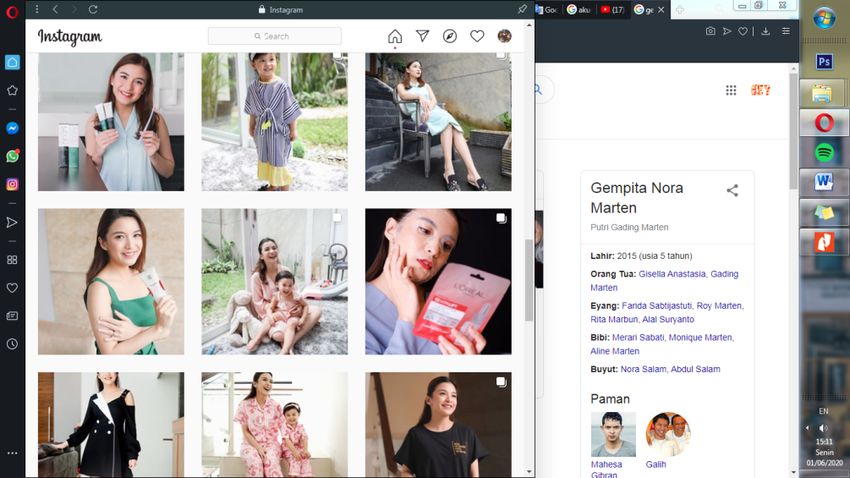
Task: Open post of woman in black t-shirt
Action: [x=438, y=424]
